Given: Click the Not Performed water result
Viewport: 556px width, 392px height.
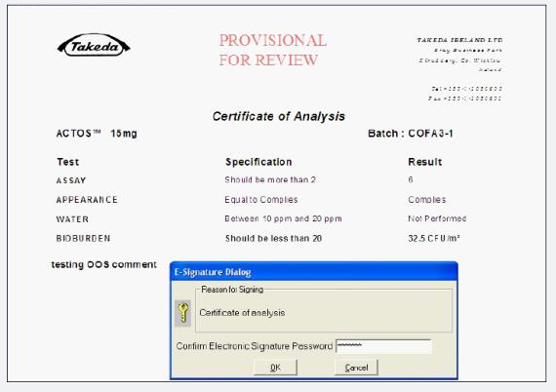Looking at the screenshot, I should [437, 218].
